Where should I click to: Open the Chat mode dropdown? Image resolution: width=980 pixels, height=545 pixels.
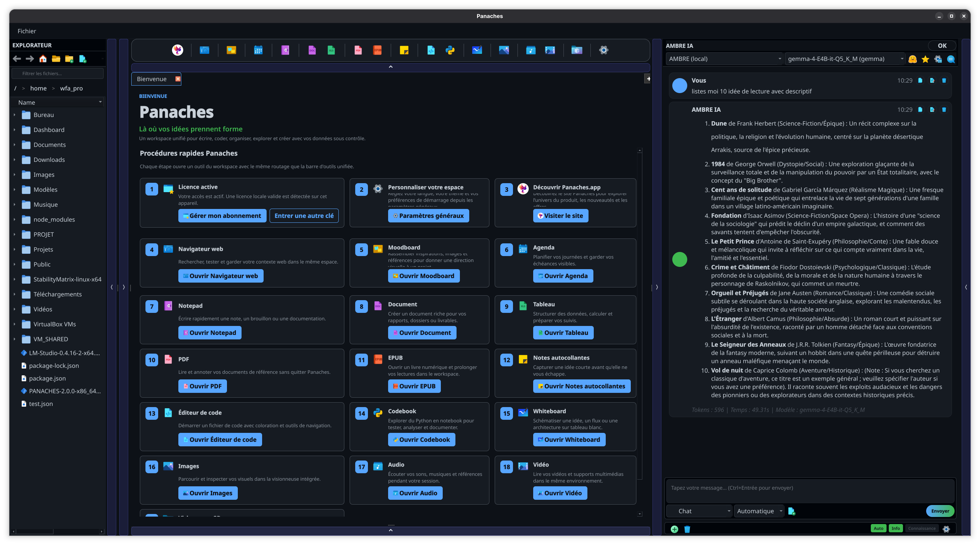pyautogui.click(x=699, y=511)
